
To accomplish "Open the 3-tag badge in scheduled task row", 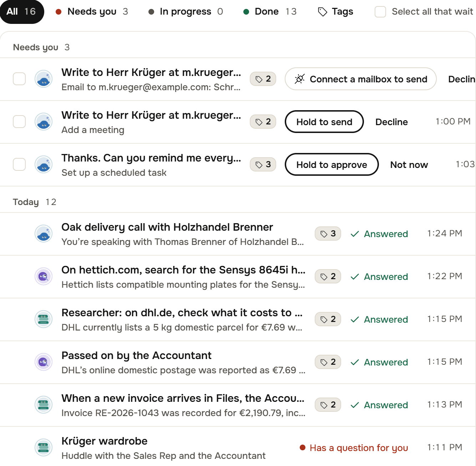I will (263, 164).
